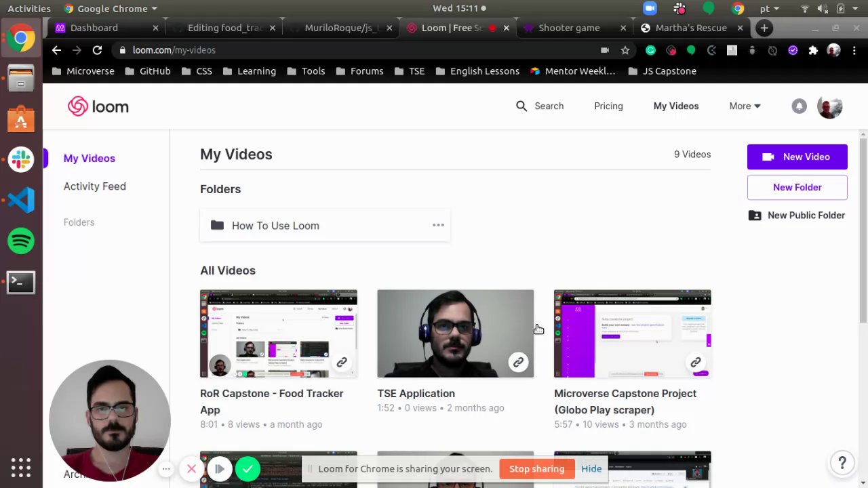
Task: Click the New Folder button
Action: coord(797,187)
